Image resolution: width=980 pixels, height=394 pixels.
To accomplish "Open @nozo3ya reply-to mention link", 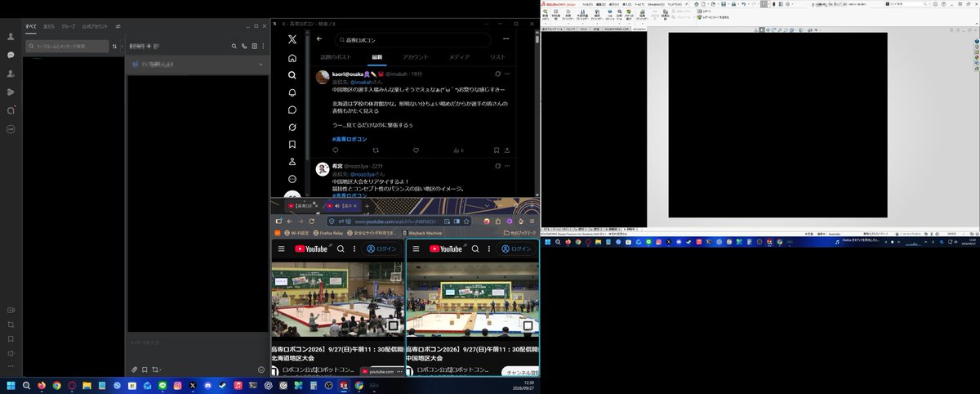I will point(363,174).
